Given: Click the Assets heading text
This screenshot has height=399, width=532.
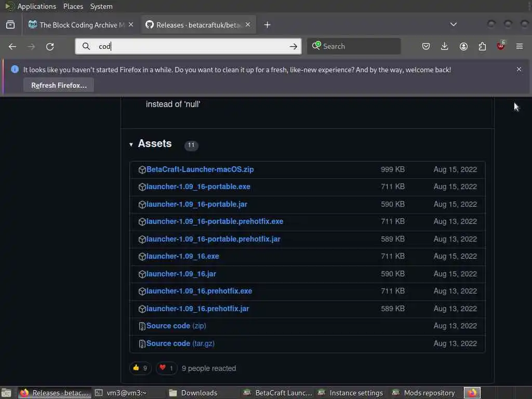Looking at the screenshot, I should click(155, 143).
